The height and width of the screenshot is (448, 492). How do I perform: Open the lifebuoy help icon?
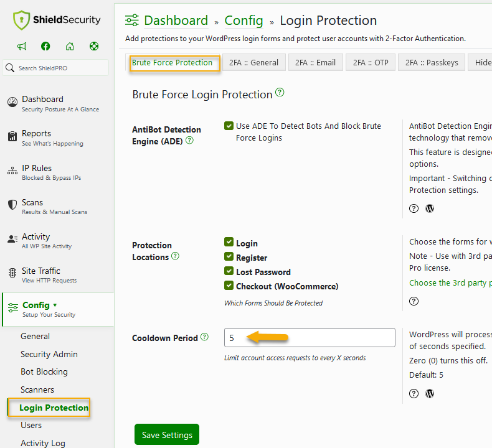pos(94,47)
